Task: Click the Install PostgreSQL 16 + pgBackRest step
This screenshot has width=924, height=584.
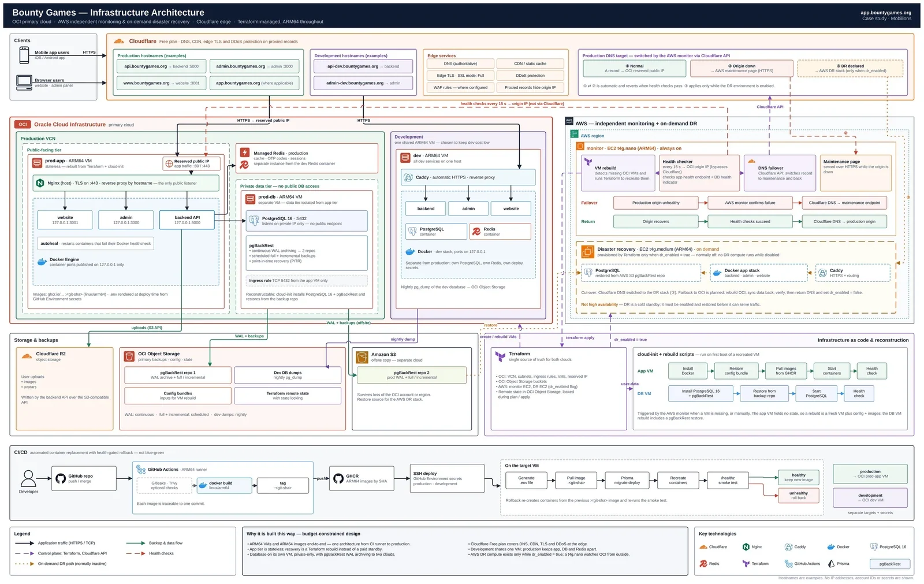Action: (701, 393)
